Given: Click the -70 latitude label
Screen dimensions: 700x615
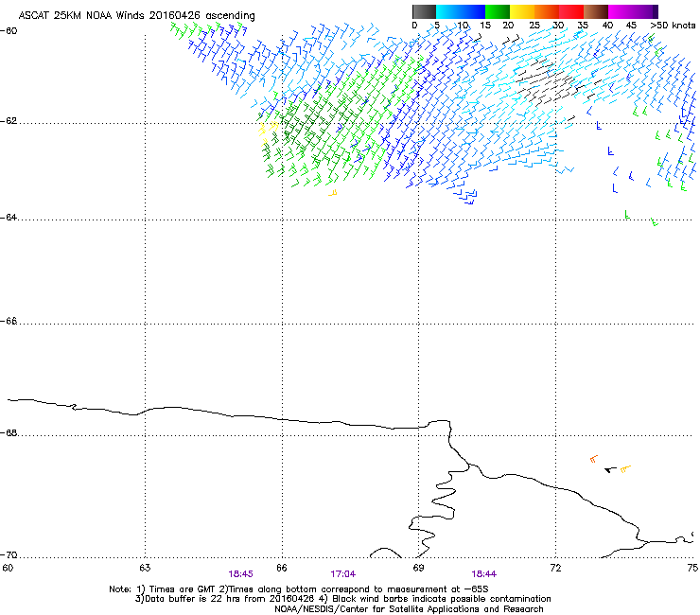Looking at the screenshot, I should (x=9, y=555).
